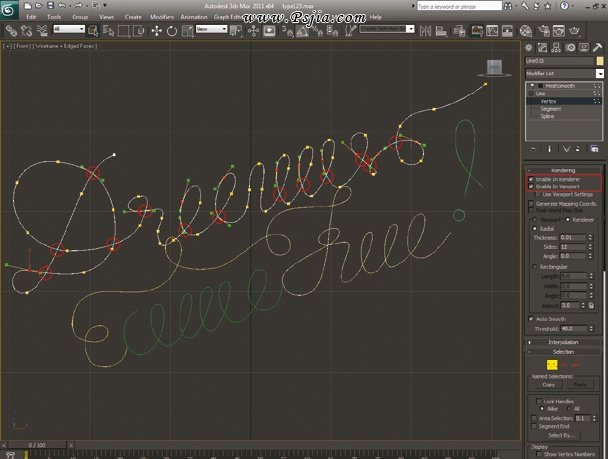Toggle Window/Crossing selection icon
Image resolution: width=608 pixels, height=459 pixels.
138,31
